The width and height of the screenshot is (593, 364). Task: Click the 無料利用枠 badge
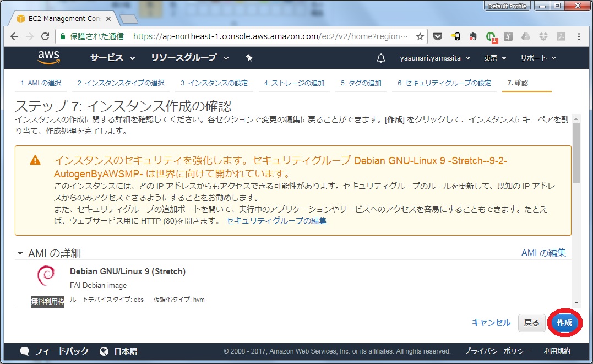48,302
